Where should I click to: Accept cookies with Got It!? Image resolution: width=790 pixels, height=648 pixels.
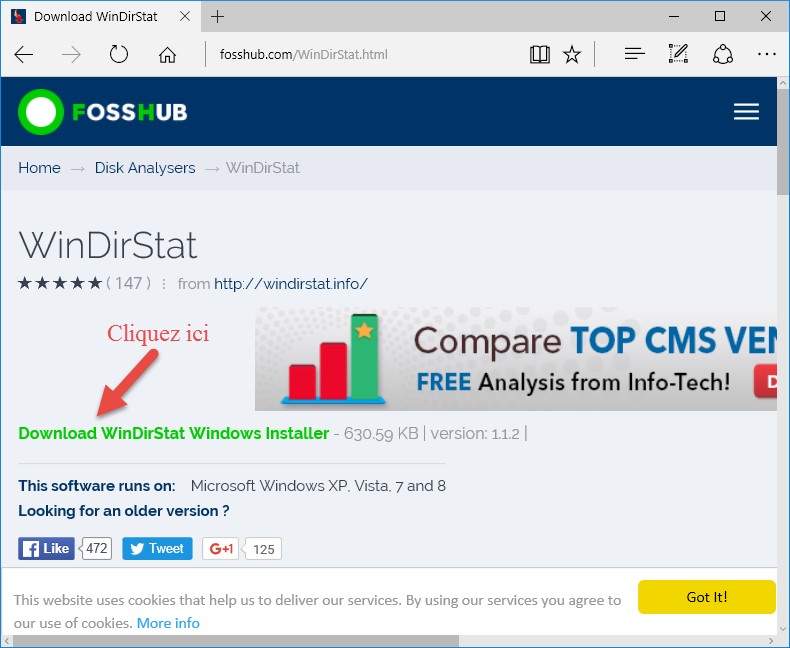pyautogui.click(x=706, y=597)
